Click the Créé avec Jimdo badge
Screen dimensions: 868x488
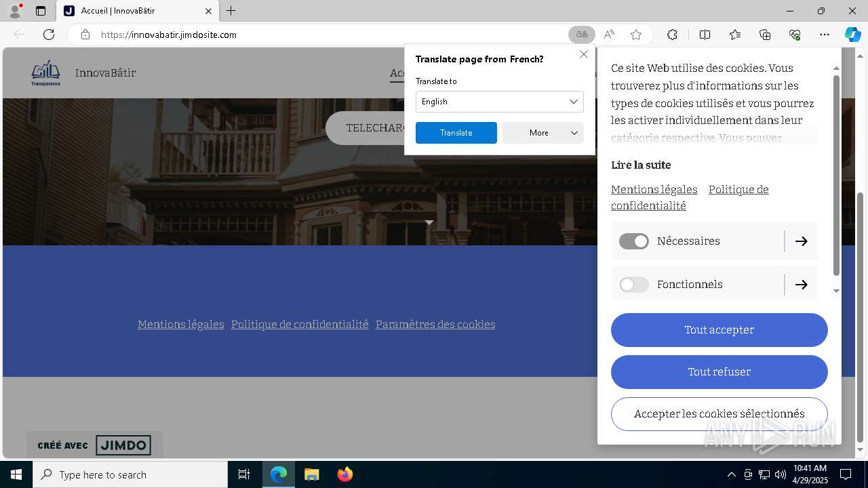95,445
